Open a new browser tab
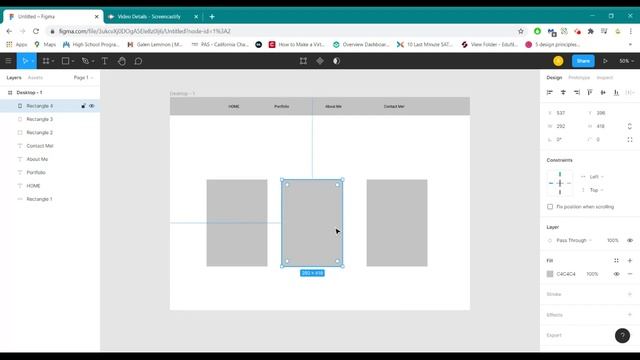 (212, 17)
